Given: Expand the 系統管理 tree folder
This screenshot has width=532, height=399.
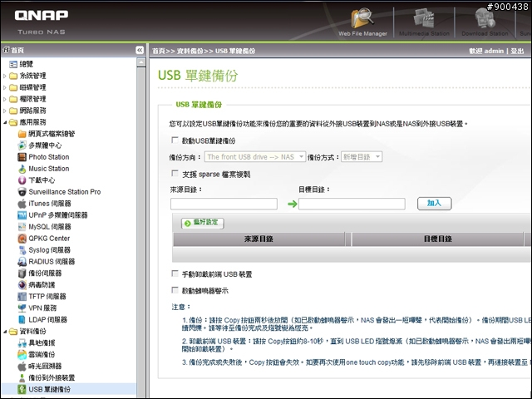Looking at the screenshot, I should pyautogui.click(x=5, y=76).
